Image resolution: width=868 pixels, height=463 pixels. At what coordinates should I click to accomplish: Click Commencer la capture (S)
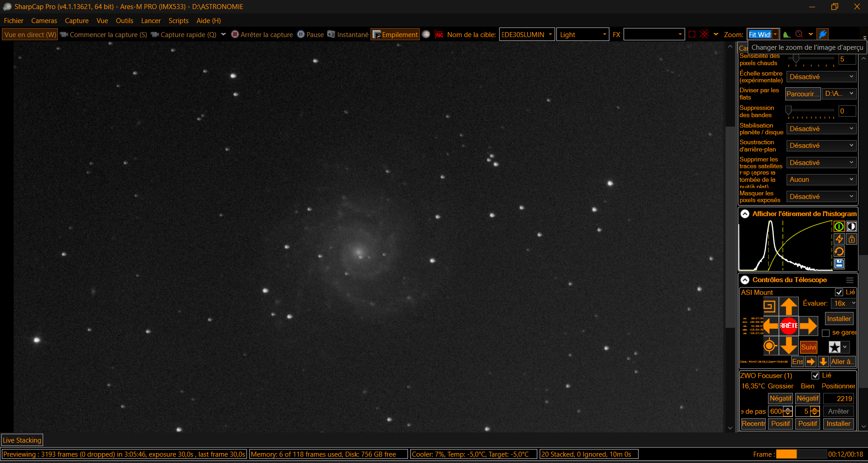point(104,34)
